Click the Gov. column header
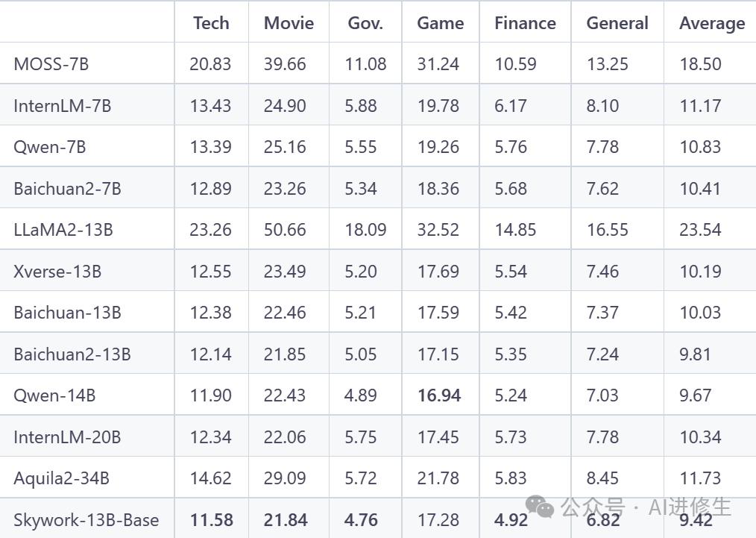 click(x=365, y=22)
